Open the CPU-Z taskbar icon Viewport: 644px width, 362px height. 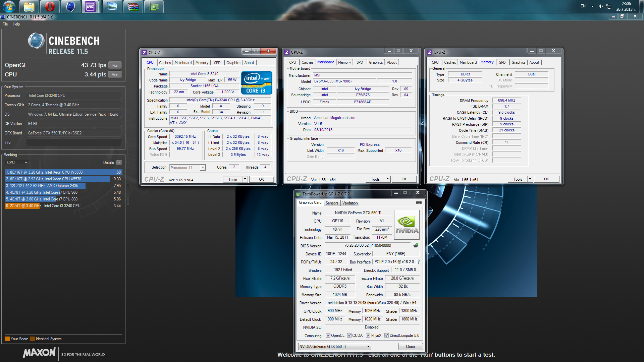coord(90,7)
